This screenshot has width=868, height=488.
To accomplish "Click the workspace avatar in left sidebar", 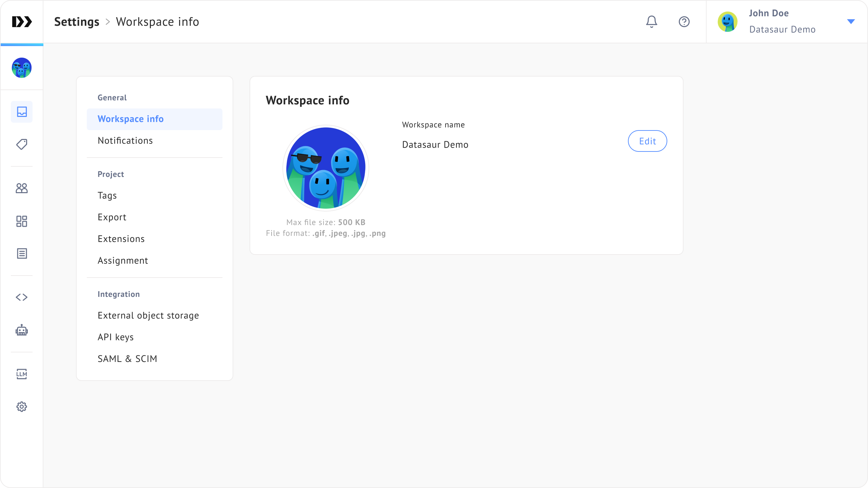I will tap(22, 68).
